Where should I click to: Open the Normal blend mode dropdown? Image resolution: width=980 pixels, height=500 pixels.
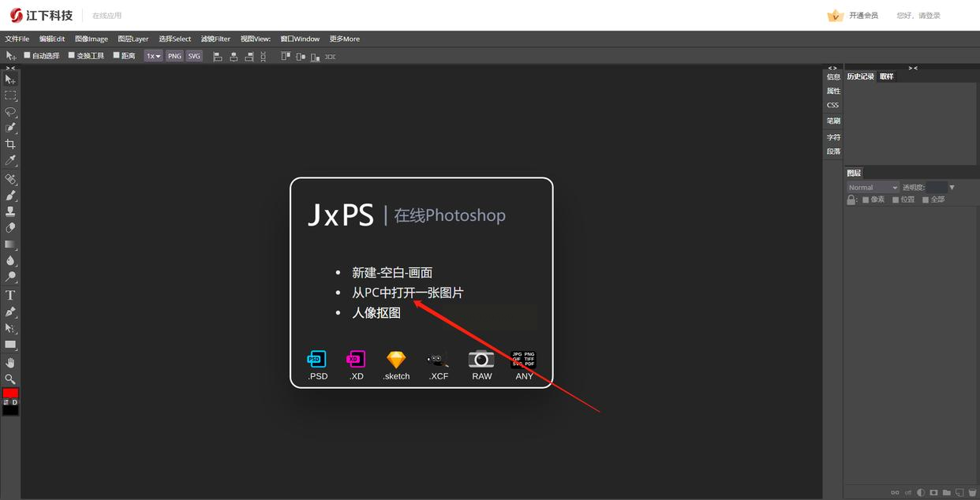pos(873,188)
